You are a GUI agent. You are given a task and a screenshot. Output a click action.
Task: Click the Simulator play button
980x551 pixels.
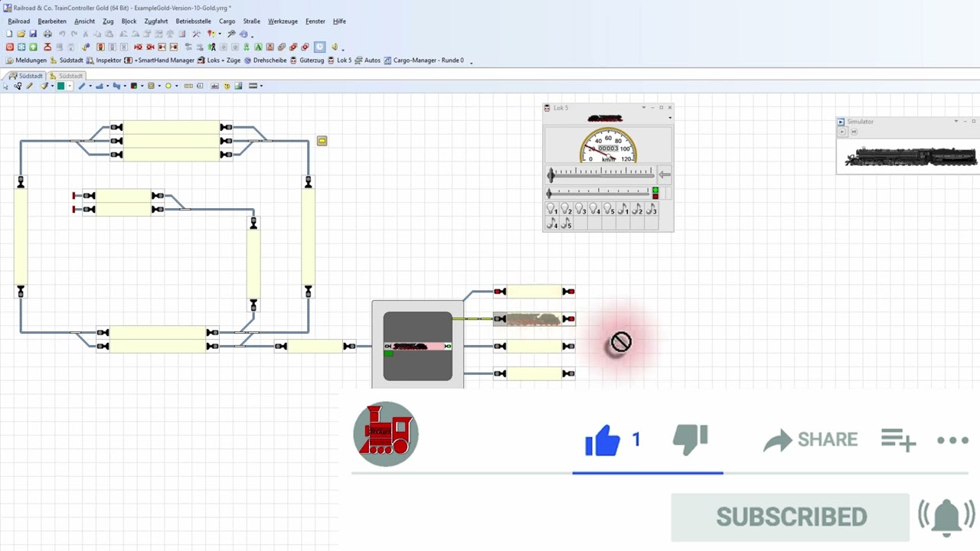click(x=841, y=132)
